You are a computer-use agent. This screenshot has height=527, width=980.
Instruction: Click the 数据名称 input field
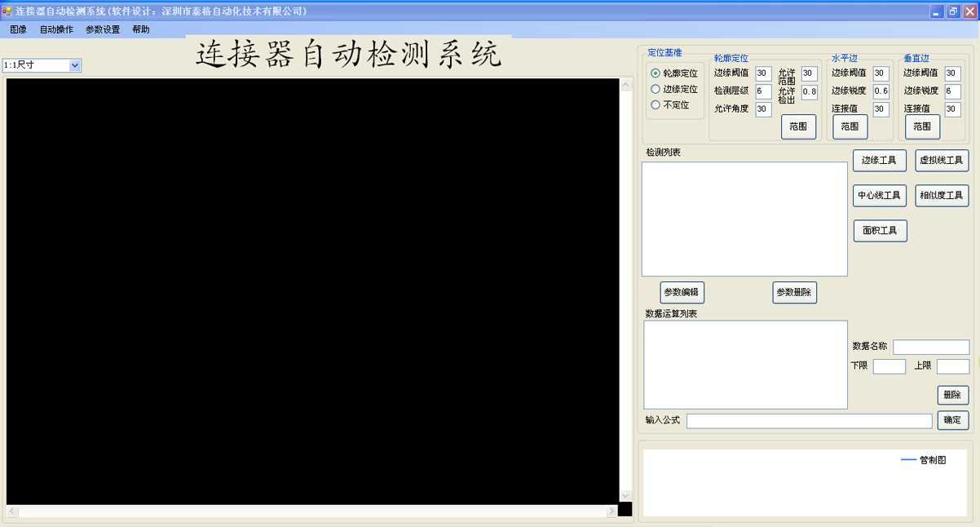pyautogui.click(x=931, y=348)
